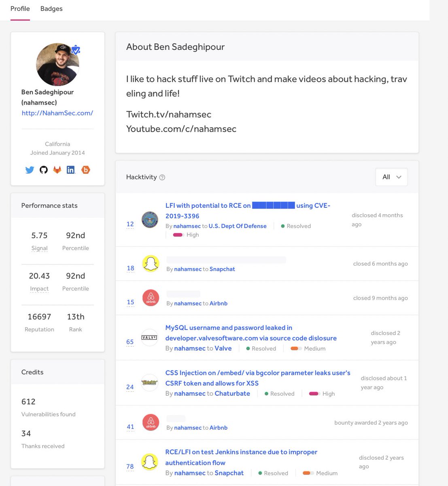The width and height of the screenshot is (448, 486).
Task: Click the Valve logo icon
Action: pos(149,337)
